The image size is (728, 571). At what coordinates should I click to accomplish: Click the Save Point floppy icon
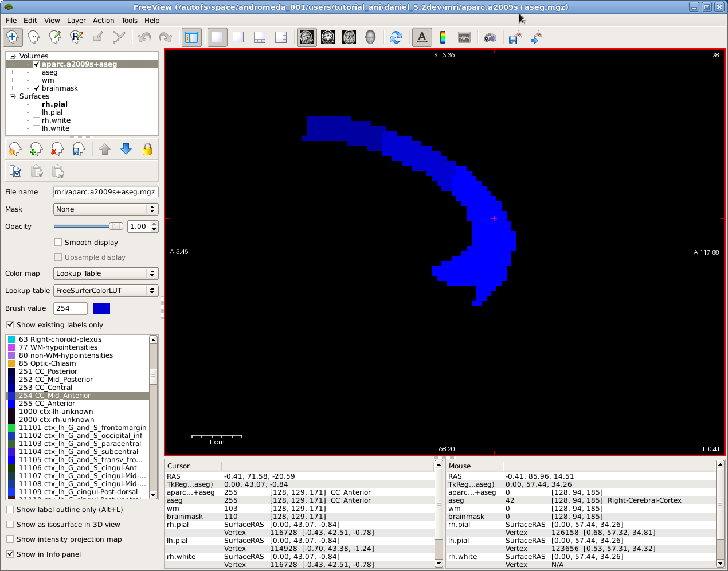[x=515, y=37]
